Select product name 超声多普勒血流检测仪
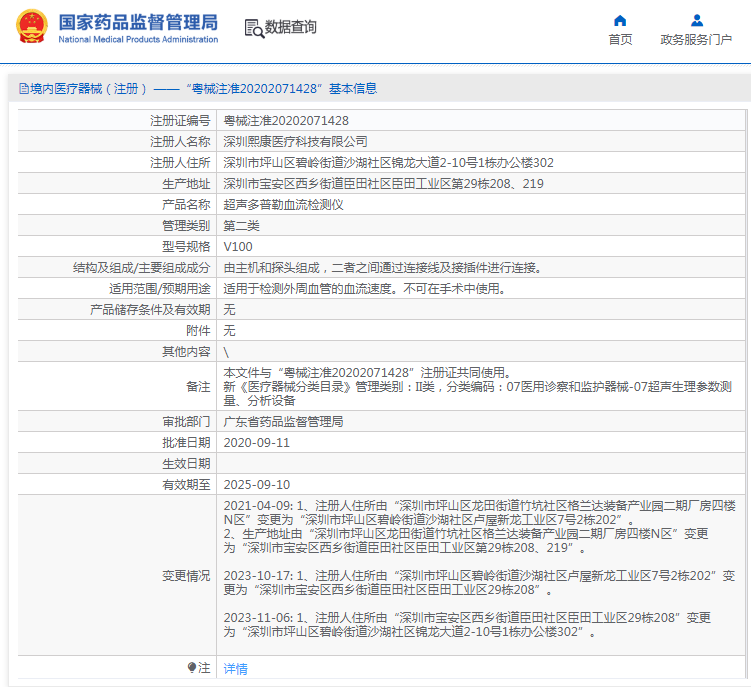Screen dimensions: 751x687 point(283,205)
